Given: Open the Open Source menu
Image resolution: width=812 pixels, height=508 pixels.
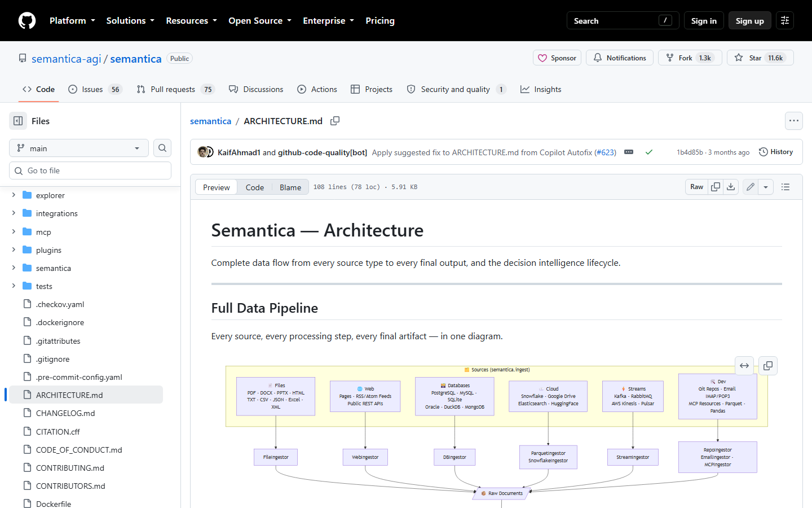Looking at the screenshot, I should [x=260, y=20].
